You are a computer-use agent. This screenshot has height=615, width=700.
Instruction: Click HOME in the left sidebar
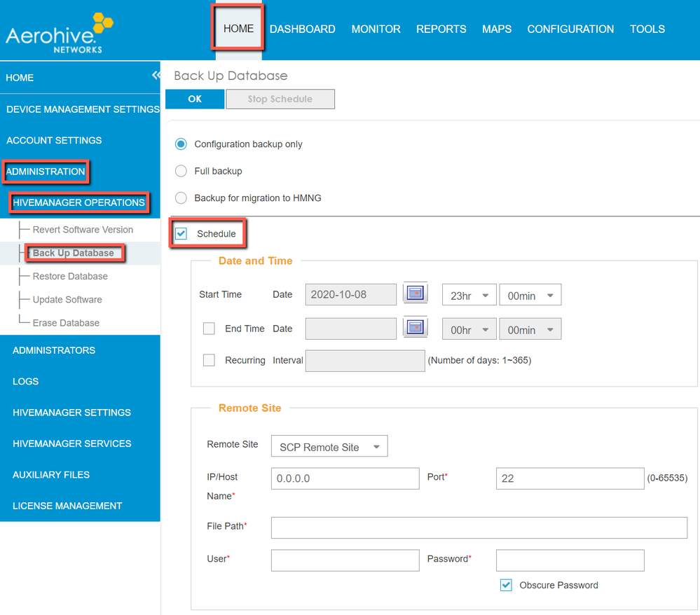click(20, 78)
